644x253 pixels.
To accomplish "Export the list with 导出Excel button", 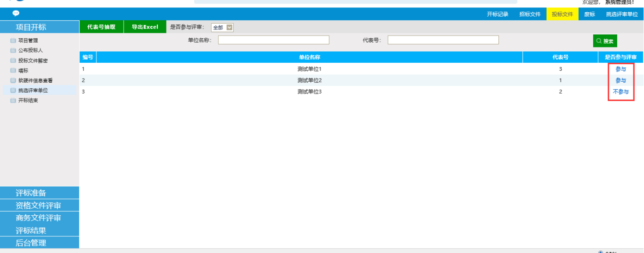I will point(145,27).
